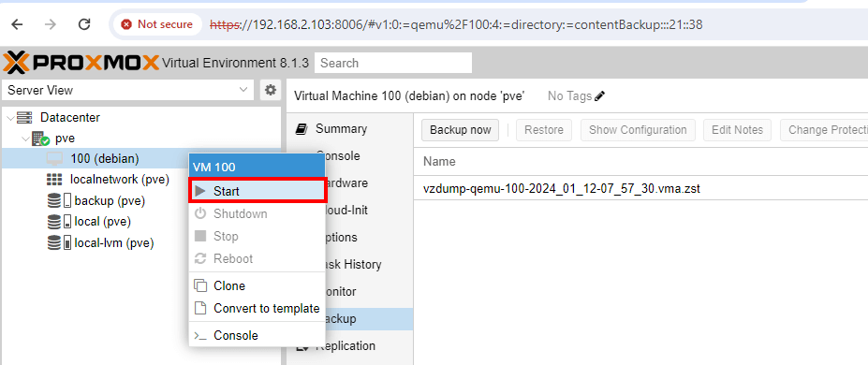
Task: Choose Console in the context menu
Action: click(257, 335)
